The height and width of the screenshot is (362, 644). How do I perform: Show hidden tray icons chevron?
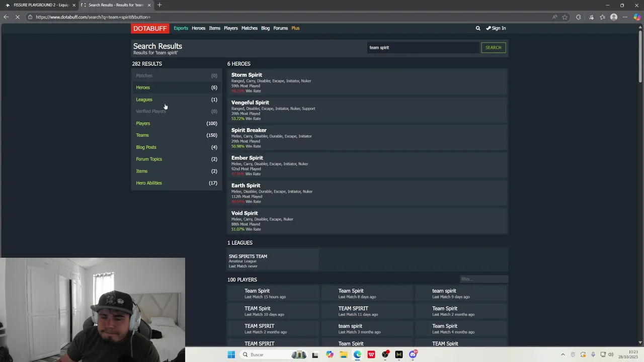pos(562,354)
